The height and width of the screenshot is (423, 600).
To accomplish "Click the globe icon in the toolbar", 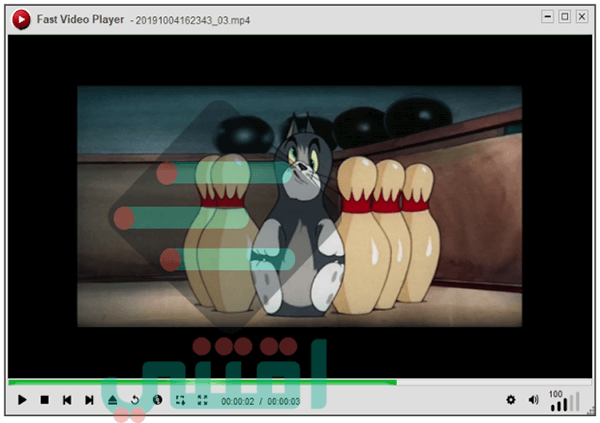I will pos(157,400).
